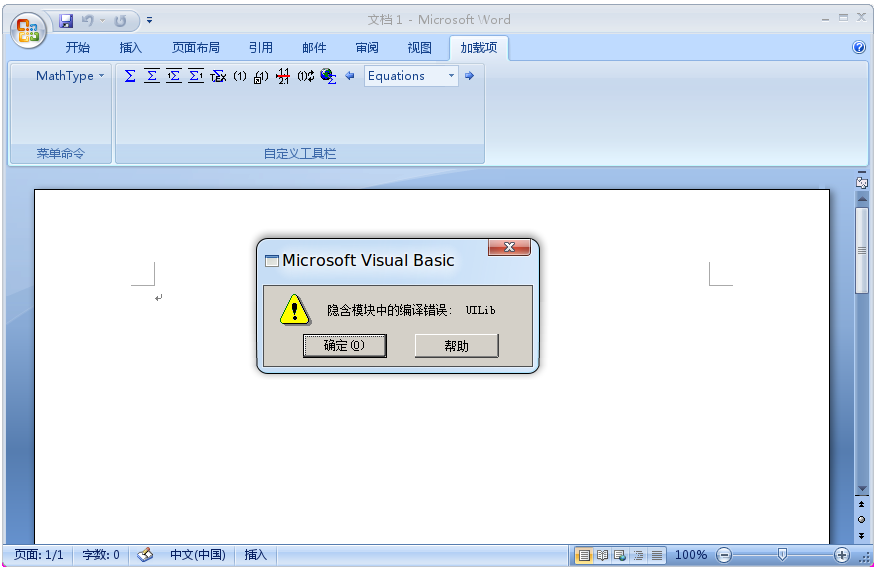Screen dimensions: 876x568
Task: Switch to Outline view
Action: tap(639, 555)
